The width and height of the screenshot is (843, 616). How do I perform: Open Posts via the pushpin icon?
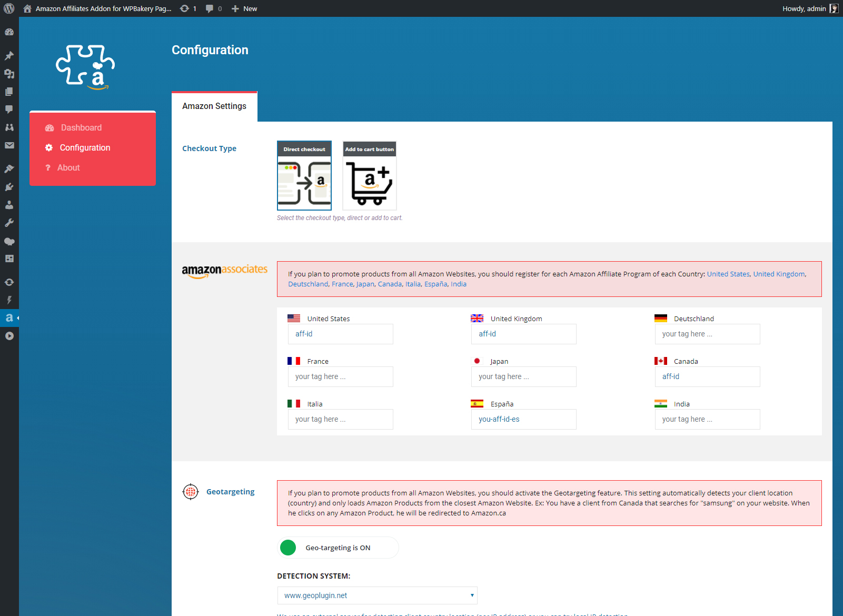[x=9, y=56]
